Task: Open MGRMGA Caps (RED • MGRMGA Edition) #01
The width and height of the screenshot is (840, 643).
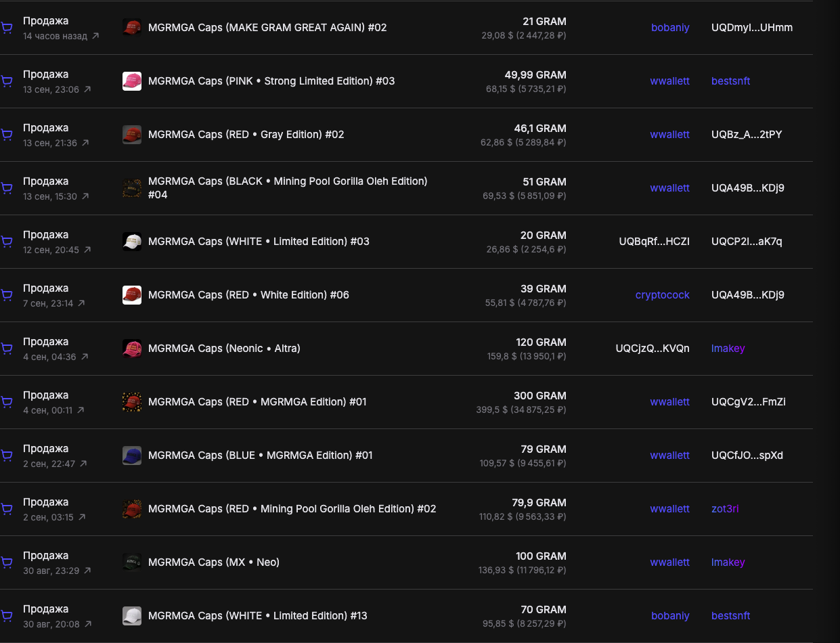Action: (x=257, y=402)
